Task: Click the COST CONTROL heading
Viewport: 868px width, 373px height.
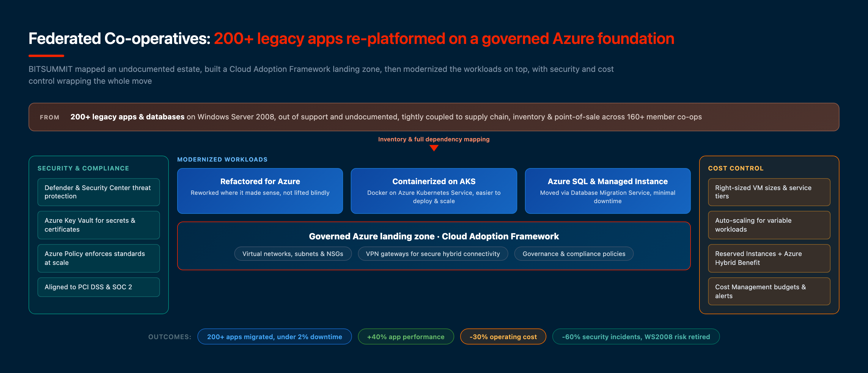Action: [x=736, y=168]
